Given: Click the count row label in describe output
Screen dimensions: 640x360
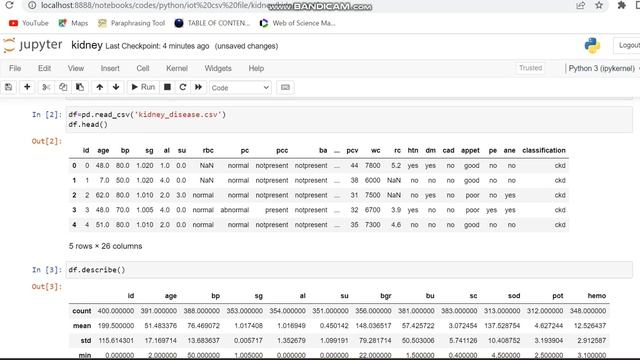Looking at the screenshot, I should tap(82, 311).
